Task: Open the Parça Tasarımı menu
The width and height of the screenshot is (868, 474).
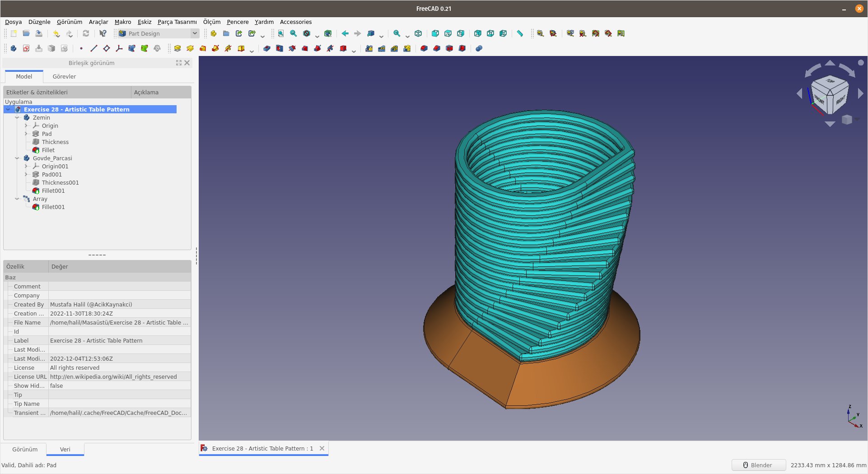Action: (177, 22)
